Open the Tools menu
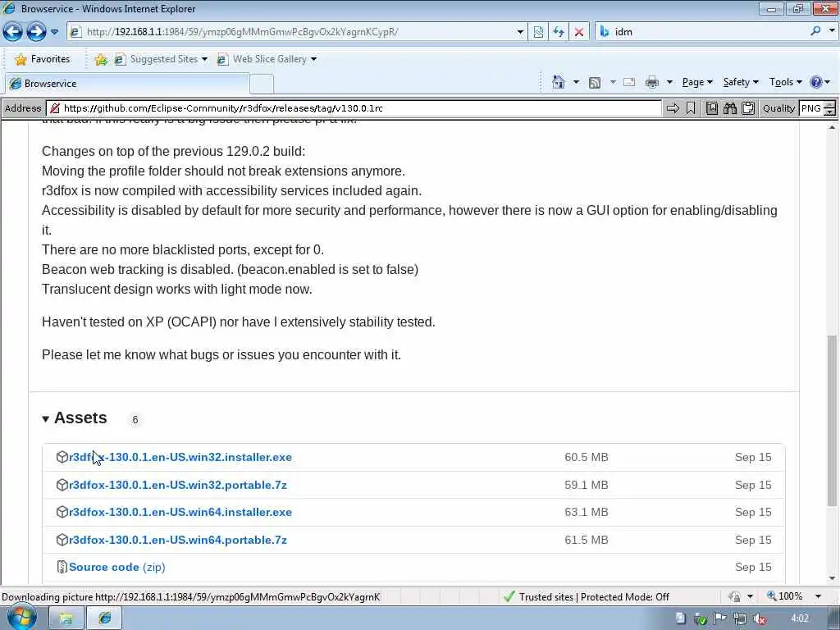This screenshot has height=630, width=840. [785, 82]
